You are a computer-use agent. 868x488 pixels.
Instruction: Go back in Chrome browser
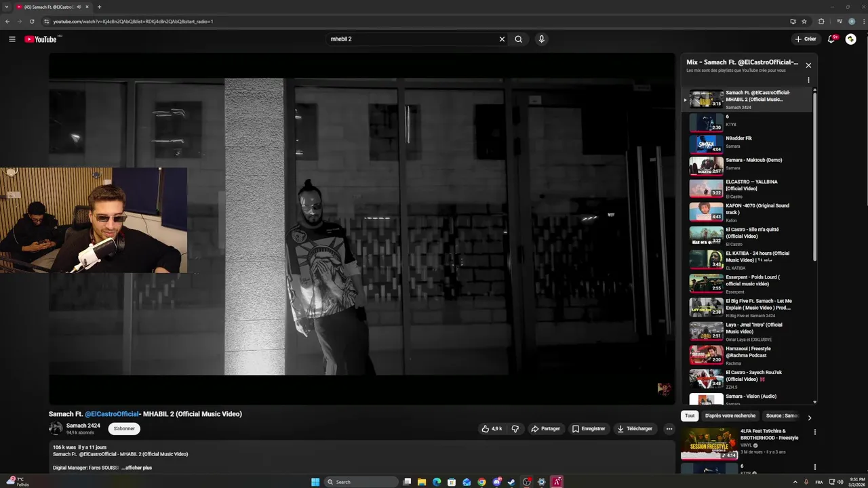tap(7, 21)
